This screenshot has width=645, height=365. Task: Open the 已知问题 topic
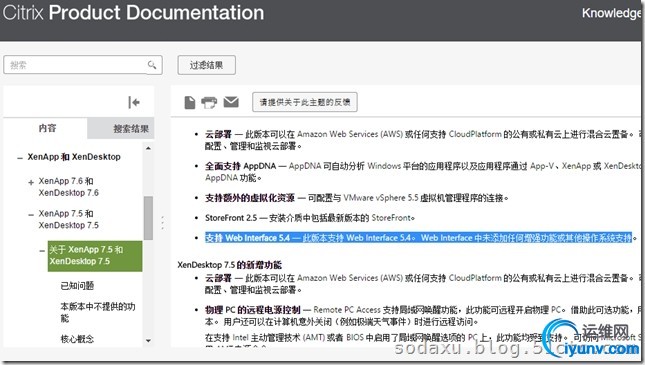coord(77,286)
